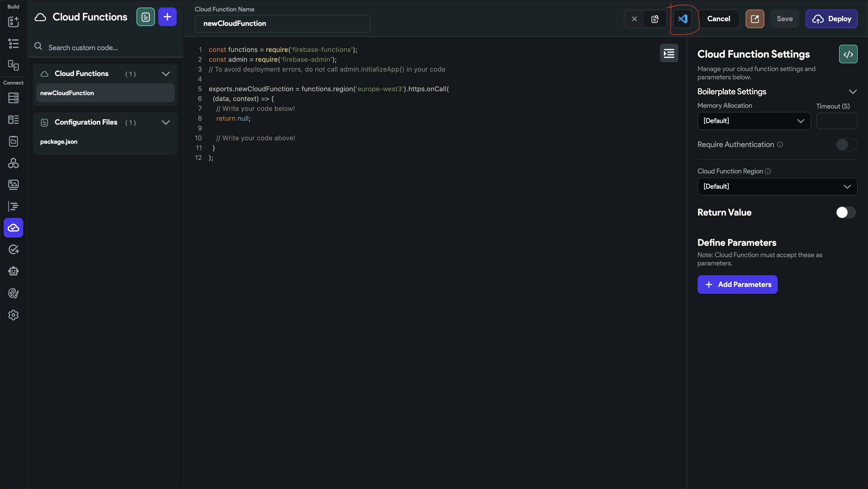This screenshot has height=489, width=868.
Task: Click the Add Parameters button
Action: click(737, 285)
